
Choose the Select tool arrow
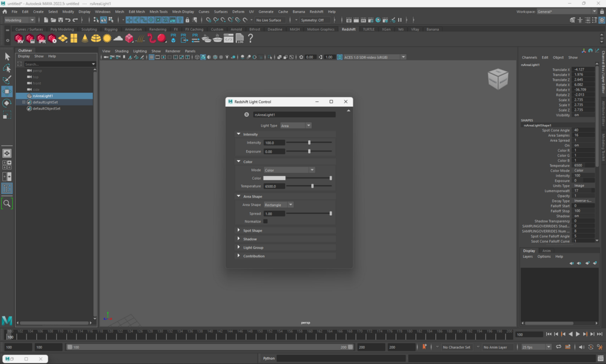coord(7,57)
